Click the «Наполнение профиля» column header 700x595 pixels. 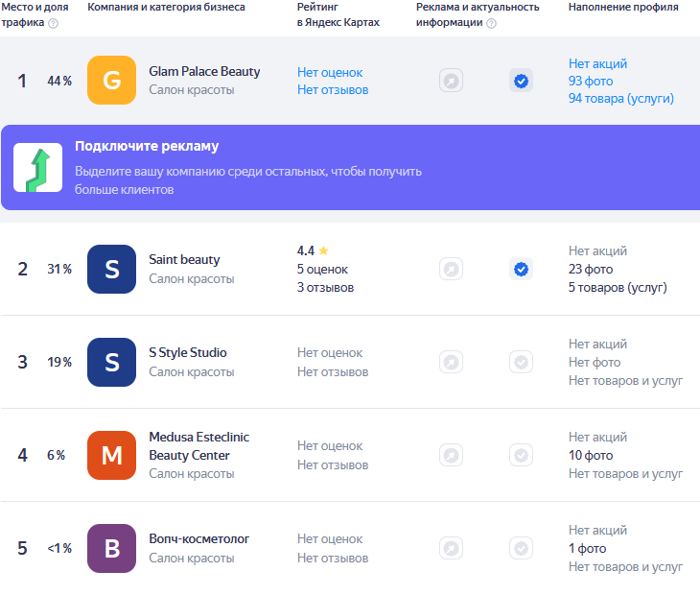click(x=623, y=7)
